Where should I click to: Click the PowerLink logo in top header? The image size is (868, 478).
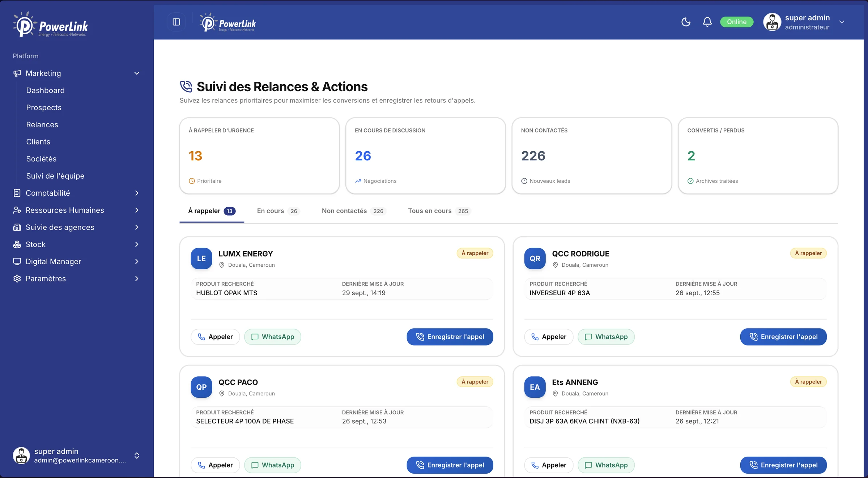(227, 22)
